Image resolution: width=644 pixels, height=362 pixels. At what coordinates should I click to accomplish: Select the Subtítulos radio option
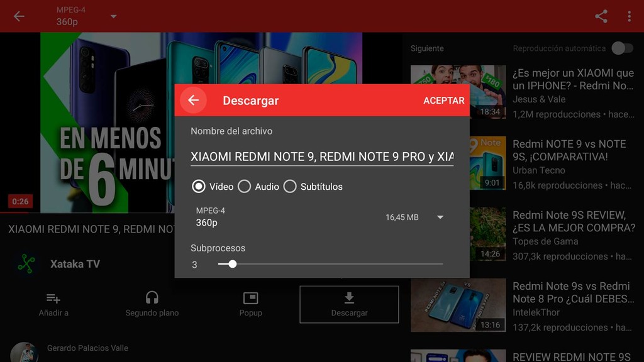coord(313,186)
